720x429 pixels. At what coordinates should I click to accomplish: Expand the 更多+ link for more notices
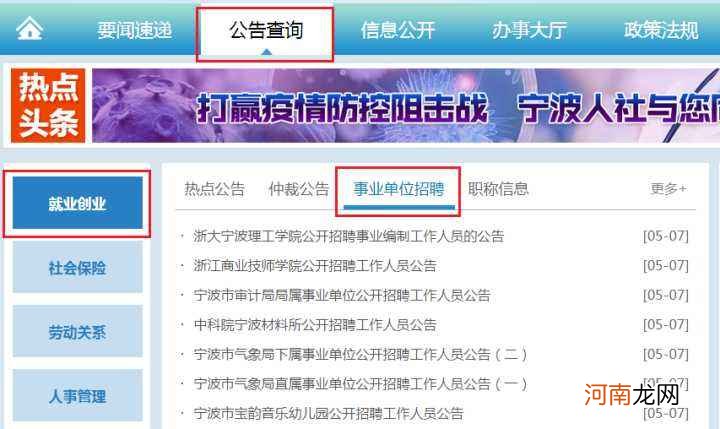coord(668,188)
